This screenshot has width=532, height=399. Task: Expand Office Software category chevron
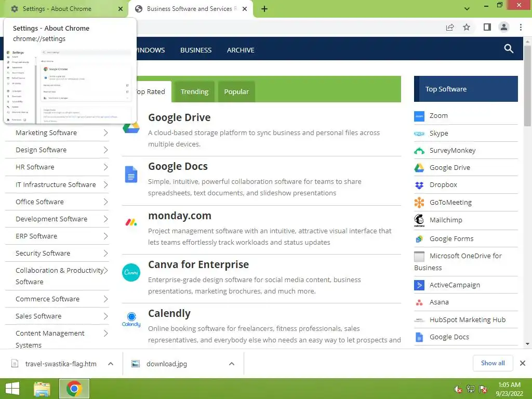[x=105, y=202]
